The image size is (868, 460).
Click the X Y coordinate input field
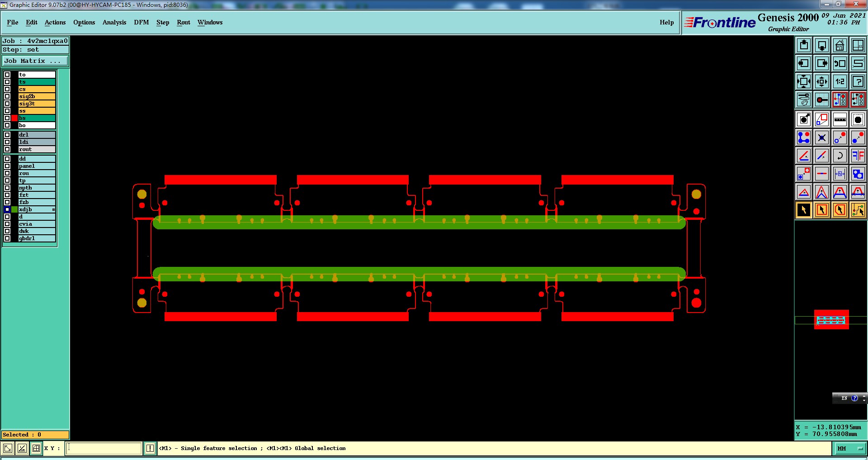(104, 448)
